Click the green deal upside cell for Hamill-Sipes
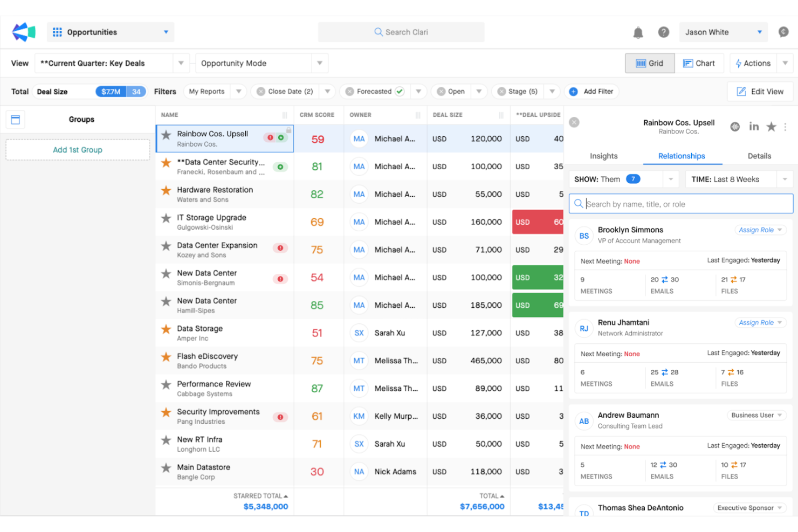The width and height of the screenshot is (798, 532). (x=538, y=305)
